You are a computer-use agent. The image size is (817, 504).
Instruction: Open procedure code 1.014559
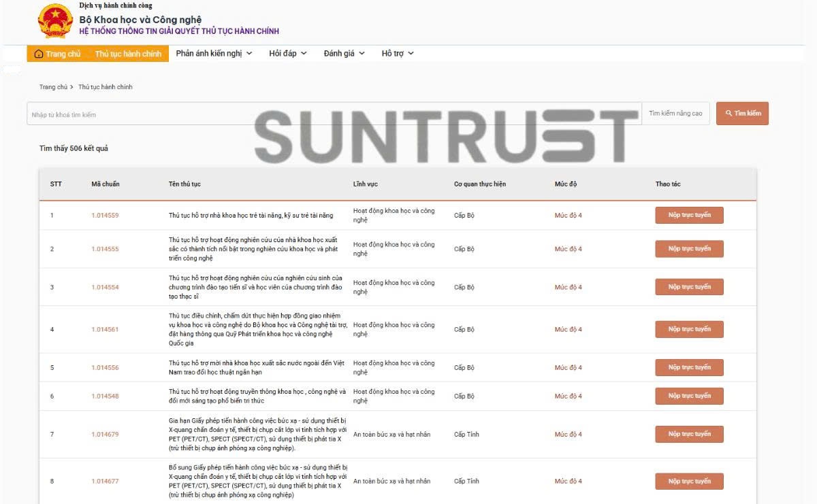pos(105,216)
